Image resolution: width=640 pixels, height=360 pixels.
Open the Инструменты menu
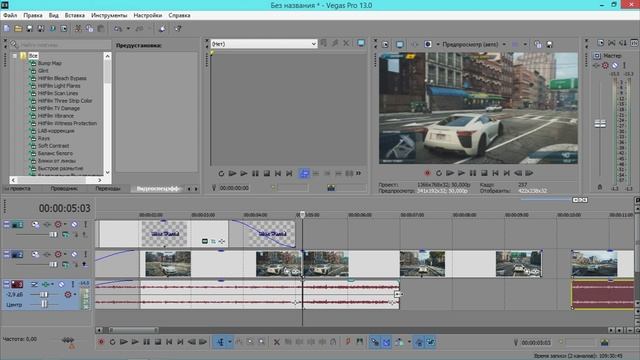click(x=109, y=16)
